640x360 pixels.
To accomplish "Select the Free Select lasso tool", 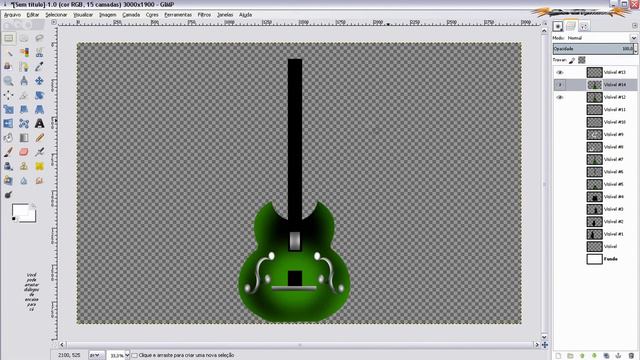I will tap(39, 38).
